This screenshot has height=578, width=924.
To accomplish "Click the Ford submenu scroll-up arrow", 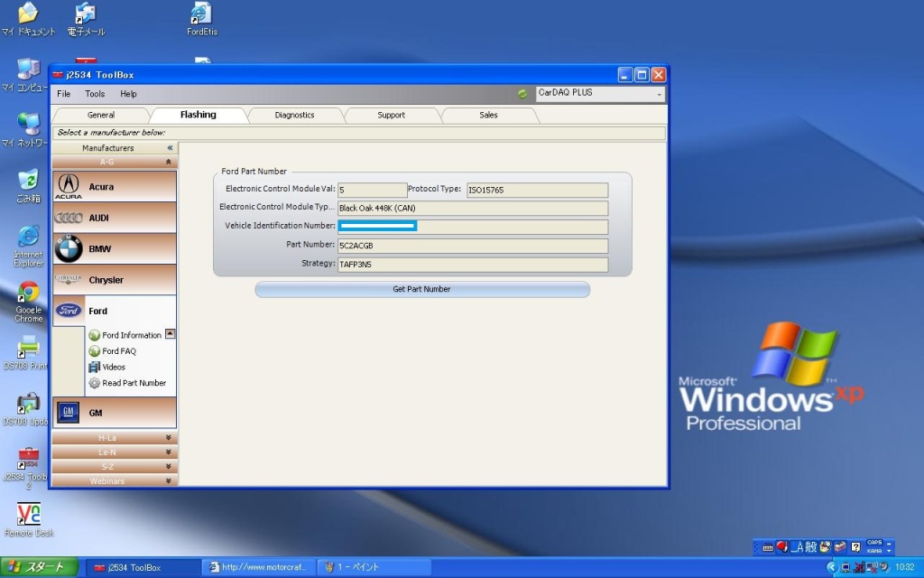I will tap(170, 334).
